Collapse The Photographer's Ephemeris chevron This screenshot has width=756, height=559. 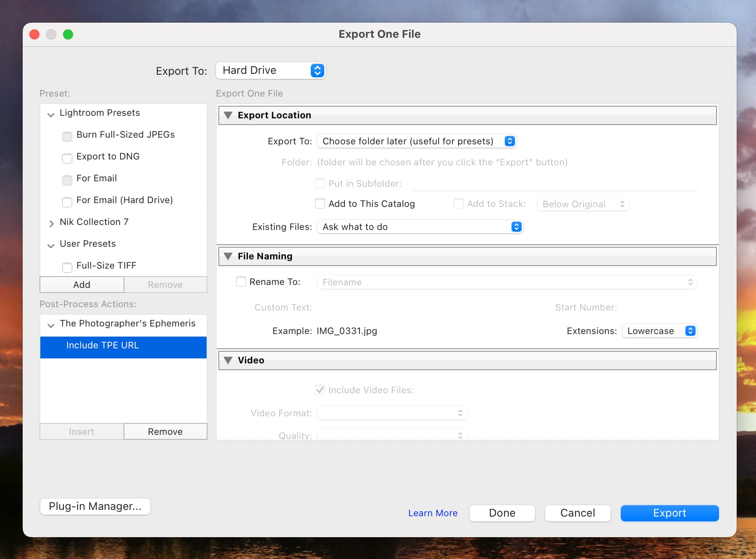point(51,325)
